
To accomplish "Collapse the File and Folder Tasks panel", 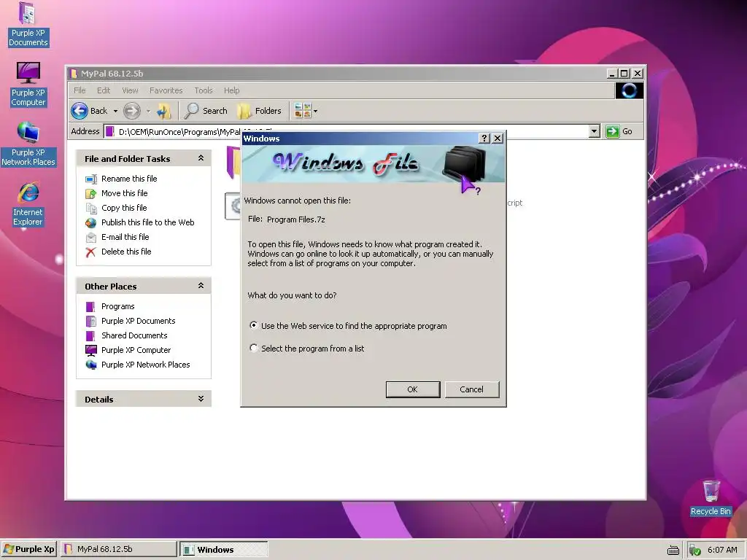I will pyautogui.click(x=201, y=158).
